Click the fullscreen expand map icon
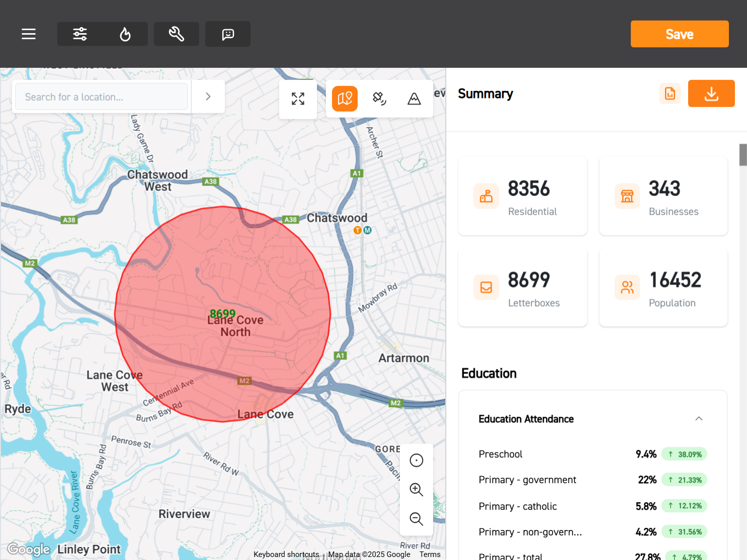Viewport: 747px width, 560px height. coord(298,99)
